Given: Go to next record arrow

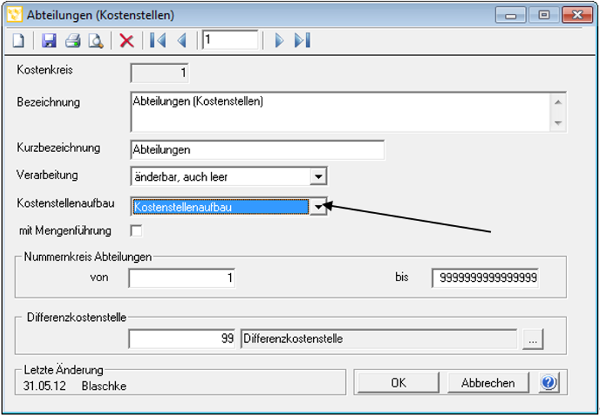Looking at the screenshot, I should (279, 41).
